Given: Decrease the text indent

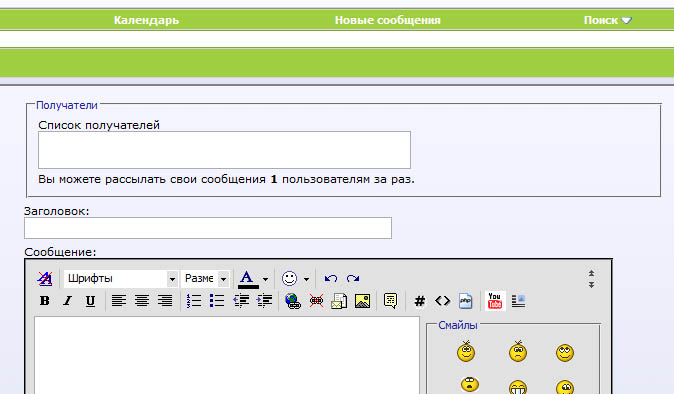Looking at the screenshot, I should coord(241,301).
